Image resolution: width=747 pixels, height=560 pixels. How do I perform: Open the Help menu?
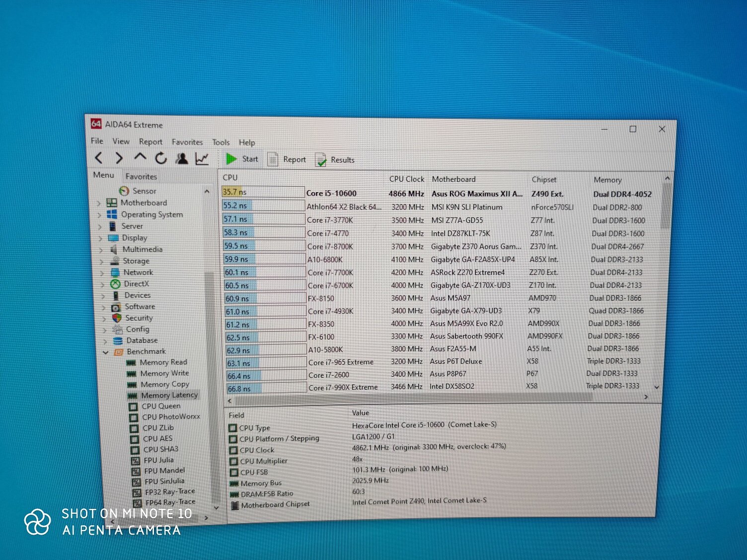[247, 142]
